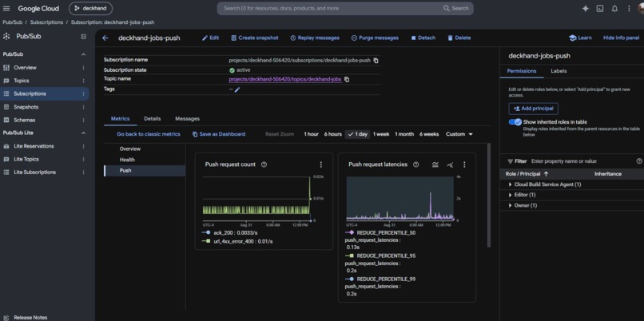Screen dimensions: 644x321
Task: Collapse the Pub/Sub side navigation panel icon
Action: (x=84, y=36)
